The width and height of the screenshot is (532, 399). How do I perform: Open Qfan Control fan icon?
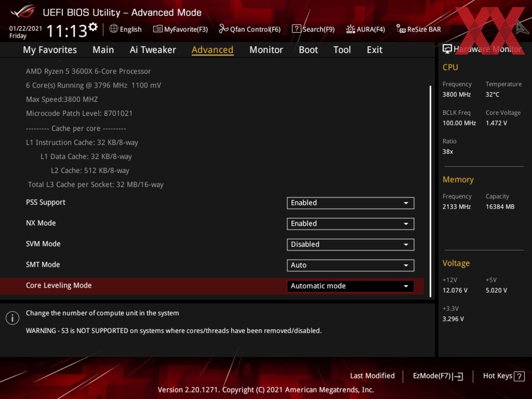[223, 29]
